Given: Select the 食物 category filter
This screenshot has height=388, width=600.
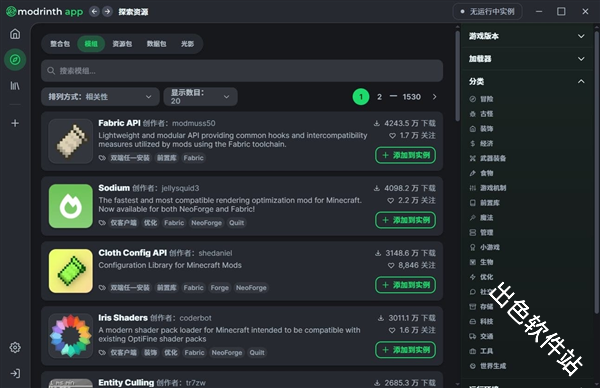Looking at the screenshot, I should click(x=482, y=173).
